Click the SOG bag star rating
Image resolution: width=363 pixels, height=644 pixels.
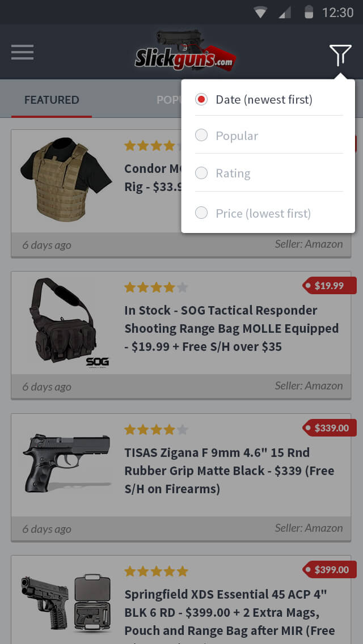pos(156,287)
